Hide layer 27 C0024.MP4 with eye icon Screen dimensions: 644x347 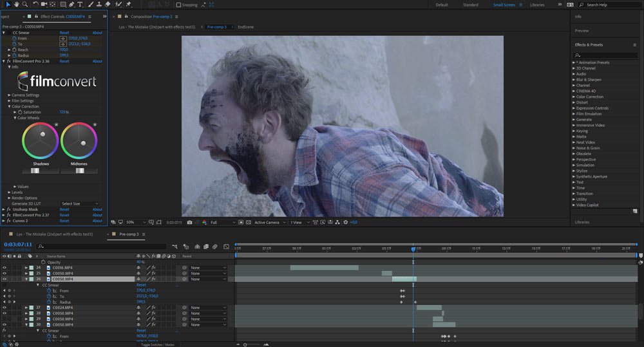pos(5,308)
